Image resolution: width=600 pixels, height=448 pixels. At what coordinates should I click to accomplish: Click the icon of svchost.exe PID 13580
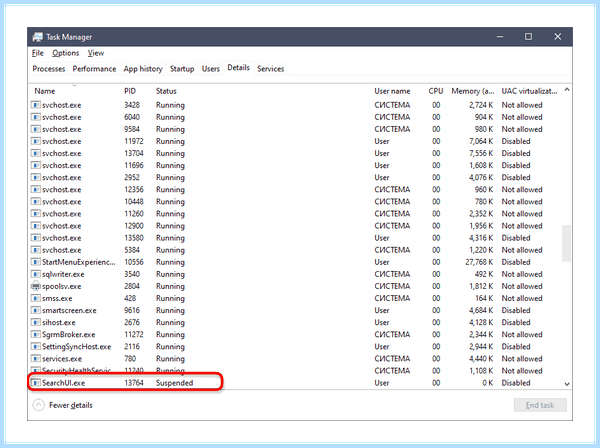point(36,238)
